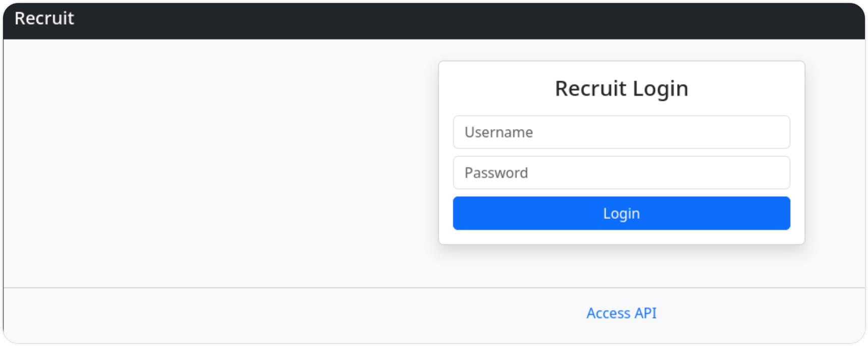Click the Recruit brand in navbar
This screenshot has height=346, width=868.
pyautogui.click(x=44, y=18)
